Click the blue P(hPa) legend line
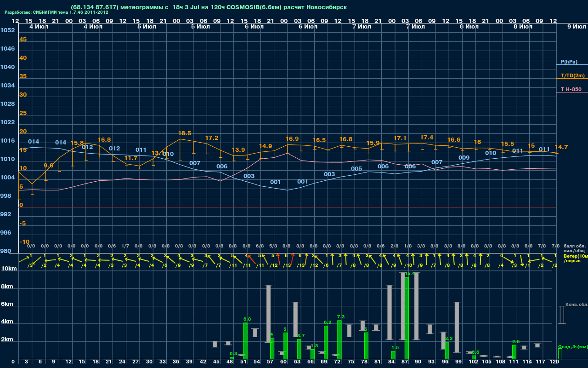 pos(572,65)
